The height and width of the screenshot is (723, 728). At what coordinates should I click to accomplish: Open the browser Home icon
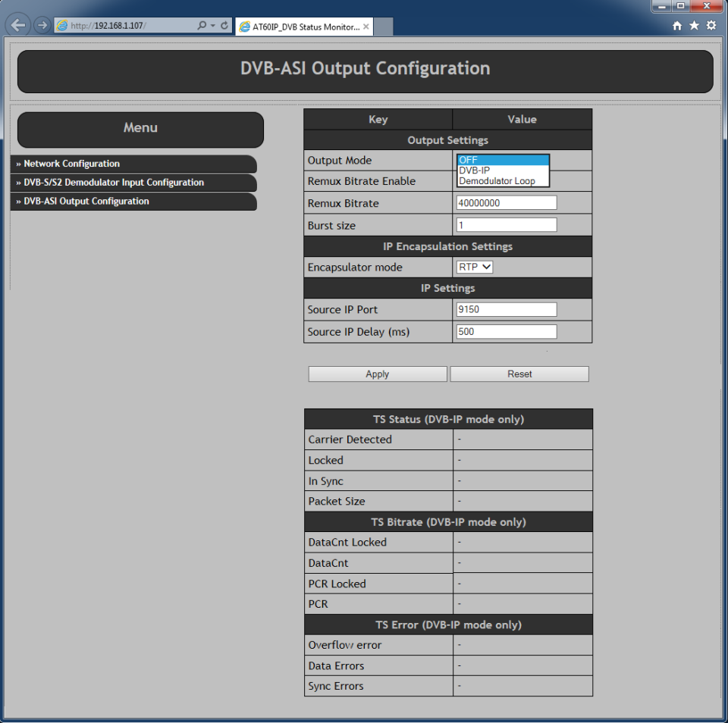point(677,26)
